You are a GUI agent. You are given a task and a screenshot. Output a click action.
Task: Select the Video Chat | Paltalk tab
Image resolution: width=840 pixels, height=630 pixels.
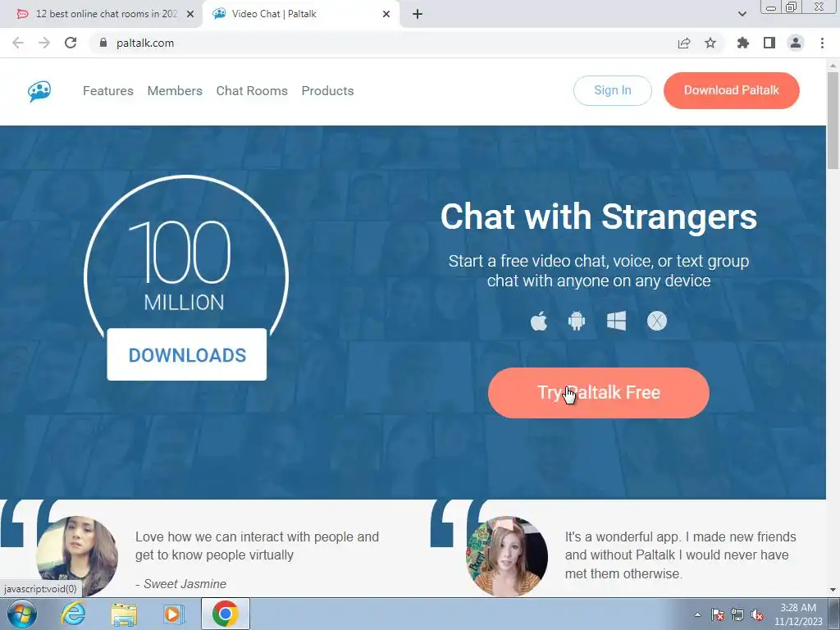pos(301,15)
